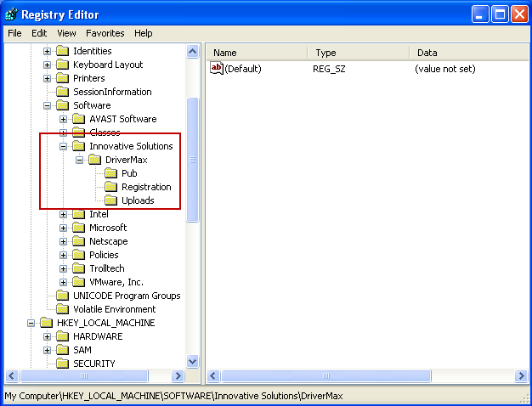This screenshot has height=406, width=532.
Task: Click the Identities folder icon
Action: (x=62, y=51)
